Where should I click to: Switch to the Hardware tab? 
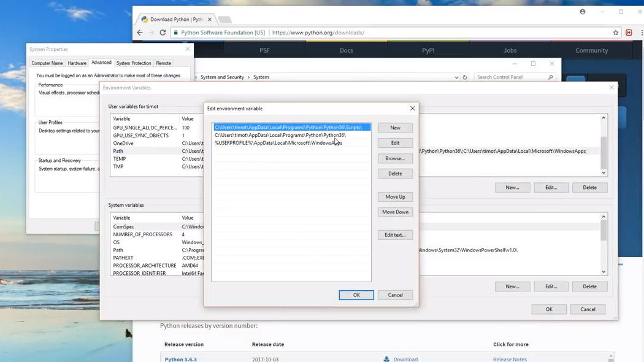tap(77, 63)
